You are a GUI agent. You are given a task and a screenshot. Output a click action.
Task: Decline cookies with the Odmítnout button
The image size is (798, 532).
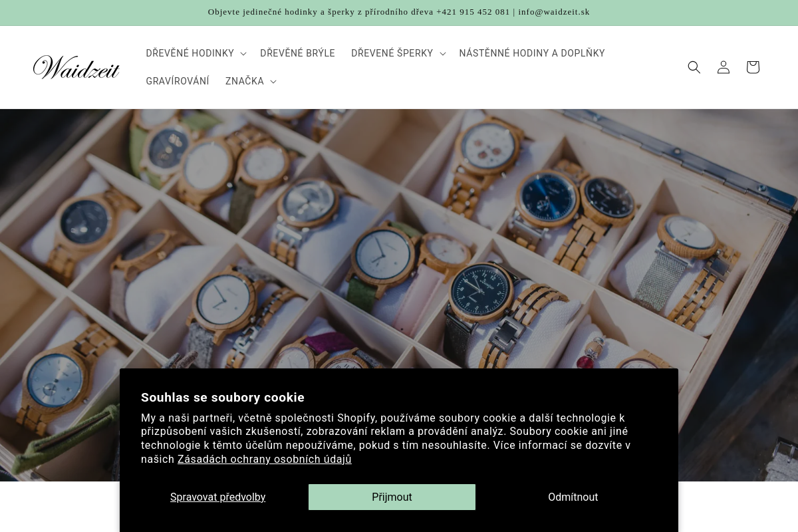click(573, 497)
